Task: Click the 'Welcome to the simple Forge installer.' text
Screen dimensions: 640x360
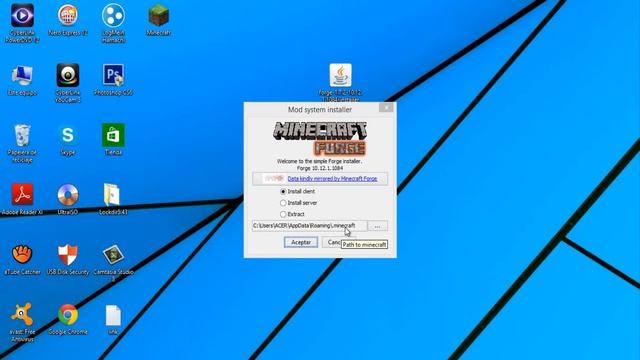Action: [320, 162]
